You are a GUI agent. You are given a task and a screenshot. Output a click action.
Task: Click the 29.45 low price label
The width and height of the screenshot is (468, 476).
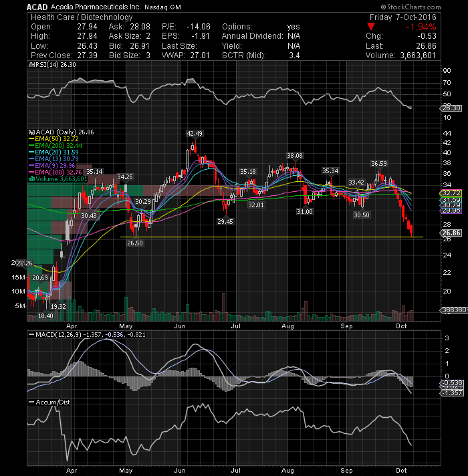225,221
